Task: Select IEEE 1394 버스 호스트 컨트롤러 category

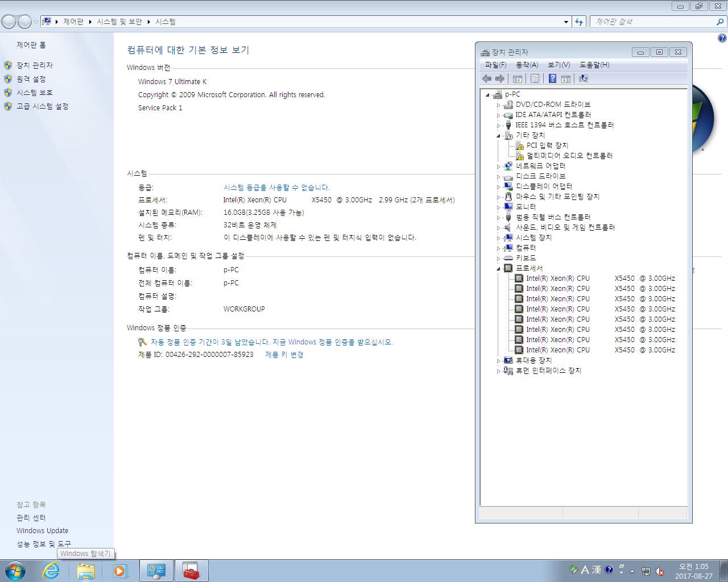Action: 564,125
